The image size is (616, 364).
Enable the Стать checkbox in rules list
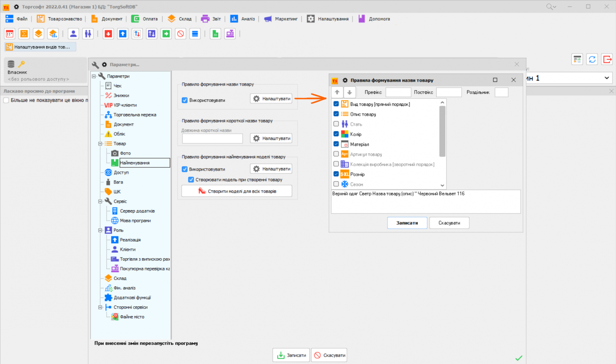[336, 124]
